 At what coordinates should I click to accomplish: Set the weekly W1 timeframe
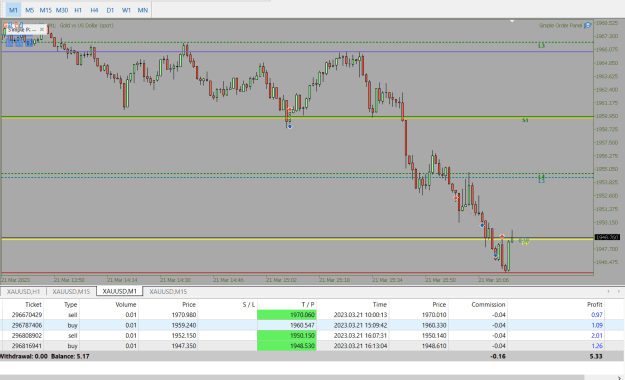click(x=126, y=10)
